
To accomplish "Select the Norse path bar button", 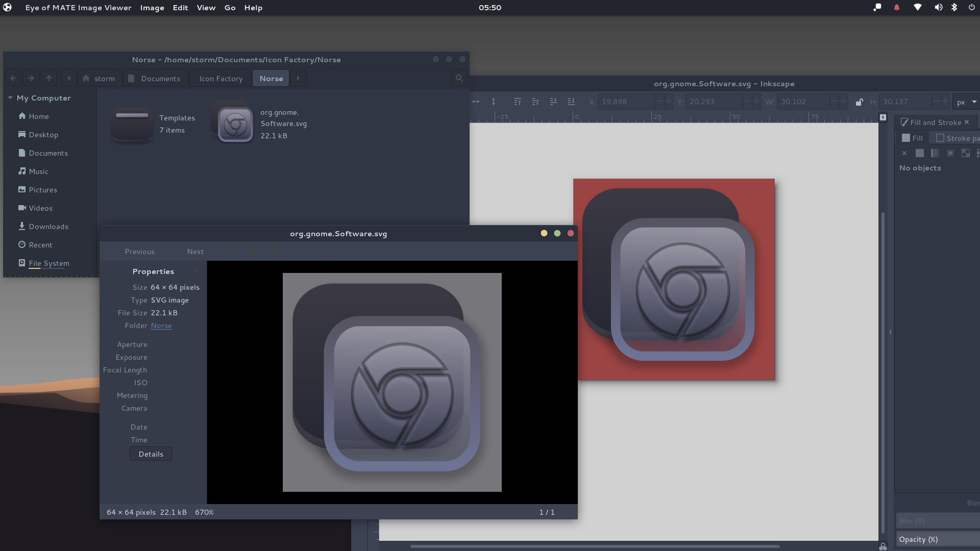I will click(271, 78).
